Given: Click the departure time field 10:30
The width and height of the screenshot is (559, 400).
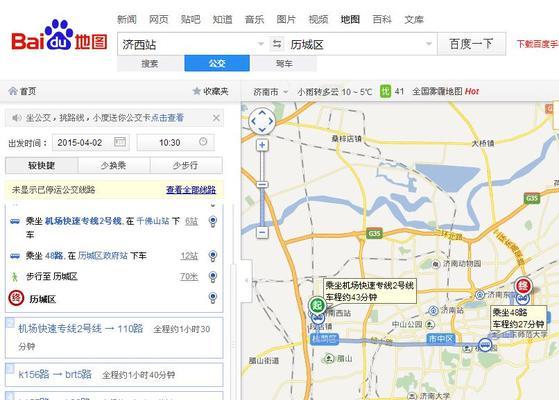Looking at the screenshot, I should tap(175, 143).
